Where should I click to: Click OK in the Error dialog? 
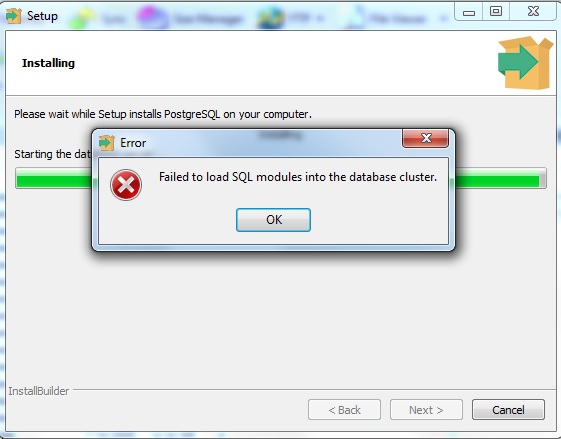(x=273, y=220)
